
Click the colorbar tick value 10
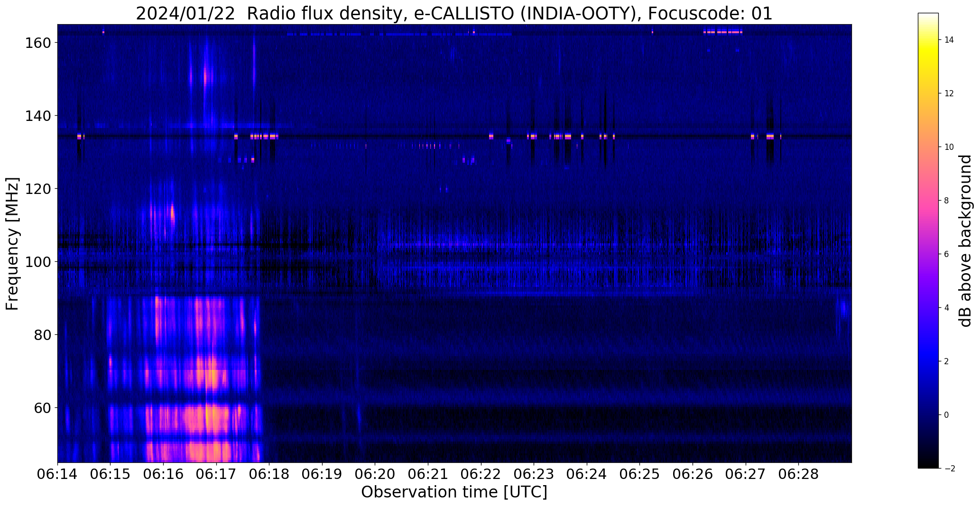pos(949,147)
